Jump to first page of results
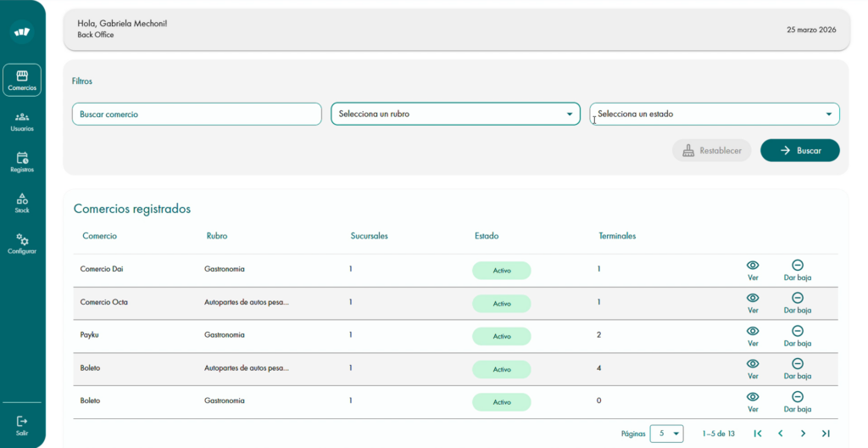 (x=758, y=434)
